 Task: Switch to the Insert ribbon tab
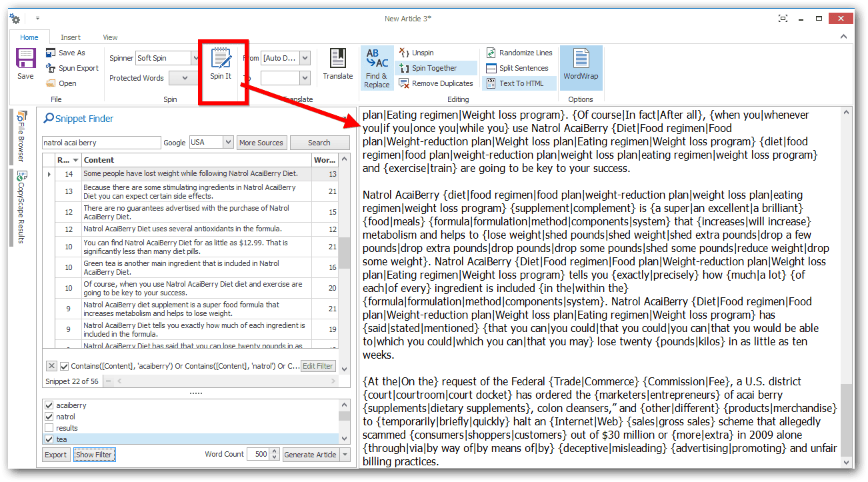[x=71, y=37]
